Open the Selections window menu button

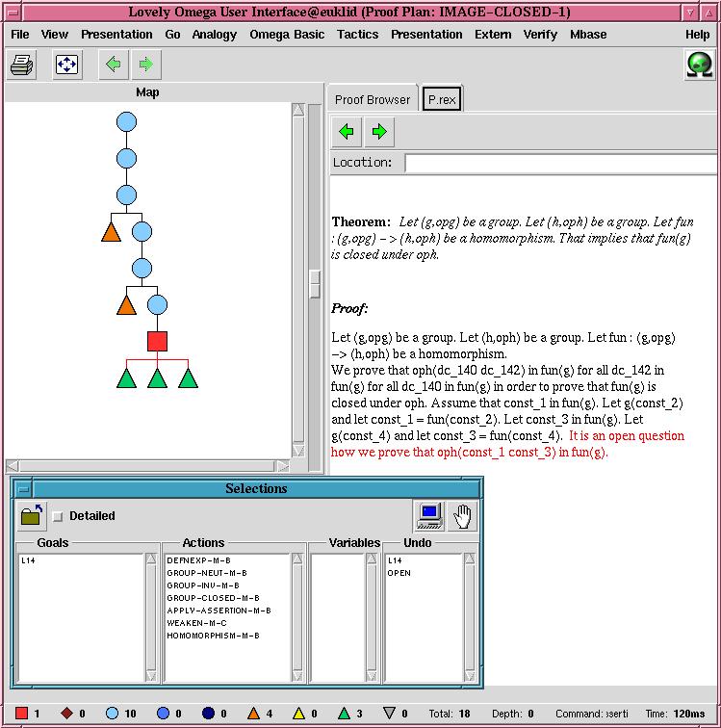pyautogui.click(x=24, y=488)
